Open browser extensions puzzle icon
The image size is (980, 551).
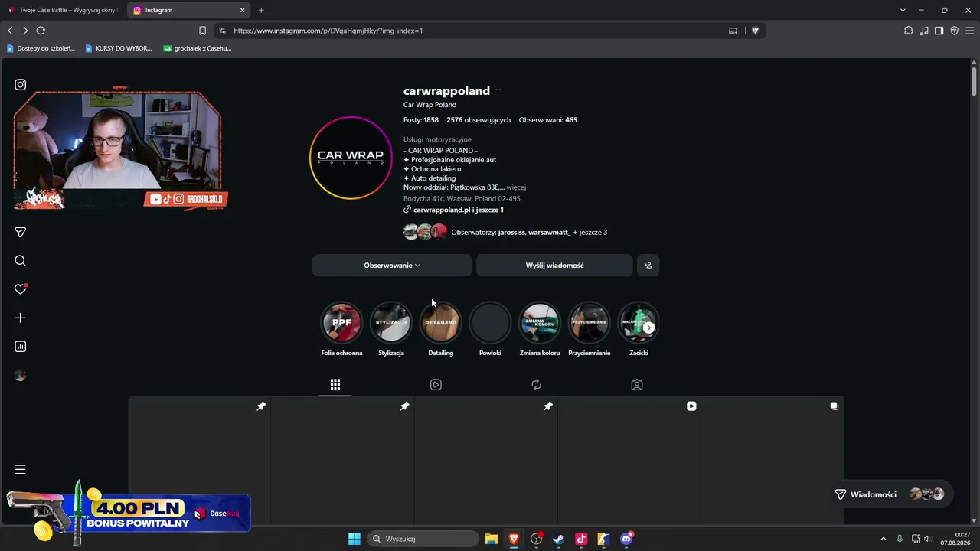coord(909,31)
